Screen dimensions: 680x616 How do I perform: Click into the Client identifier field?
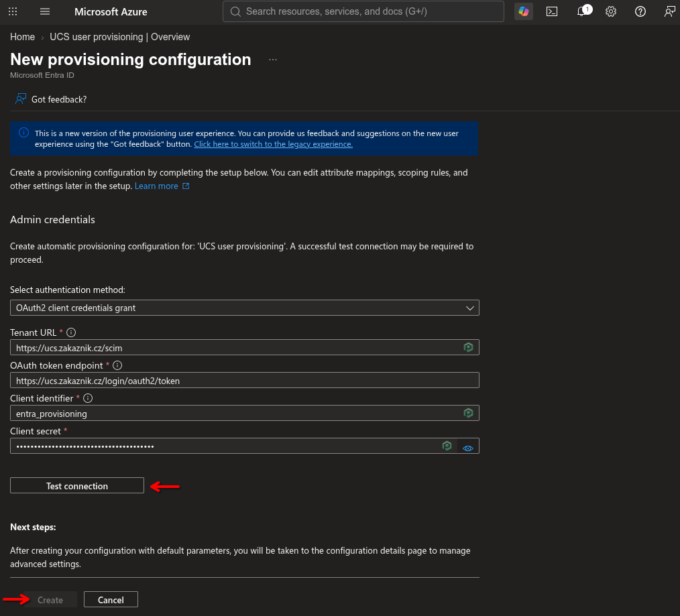tap(245, 413)
